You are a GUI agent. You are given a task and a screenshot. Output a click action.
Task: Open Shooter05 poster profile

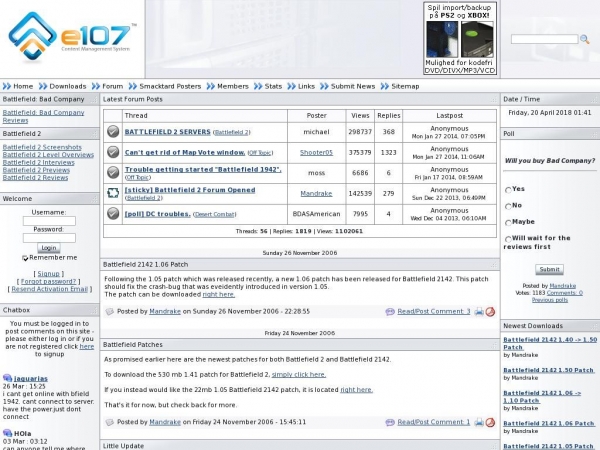click(316, 152)
